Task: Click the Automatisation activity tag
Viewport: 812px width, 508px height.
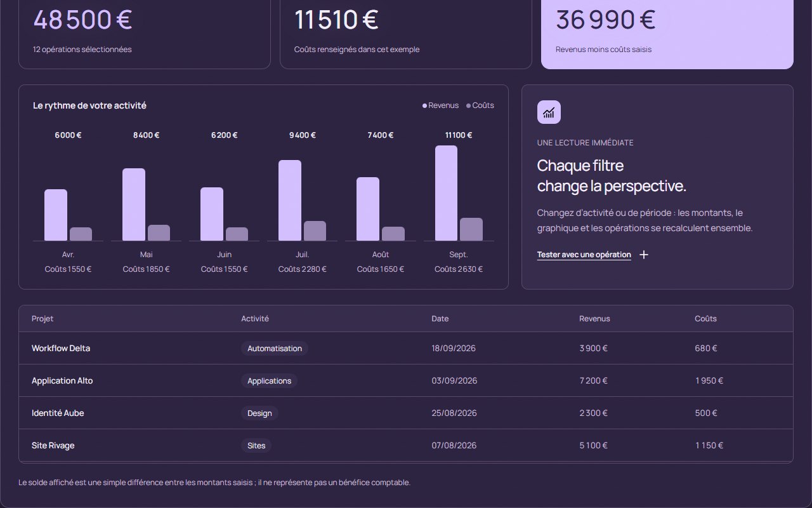Action: tap(275, 348)
